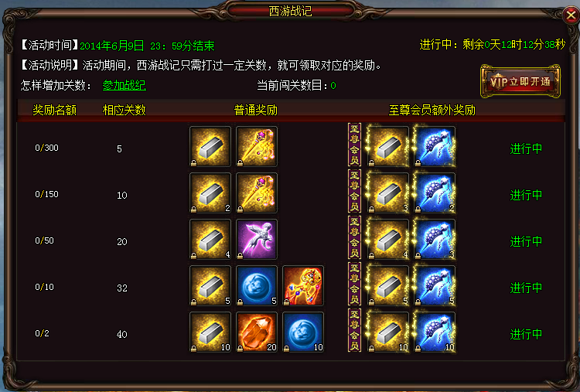This screenshot has width=580, height=392.
Task: Click the VIP立即开通 button
Action: (520, 81)
